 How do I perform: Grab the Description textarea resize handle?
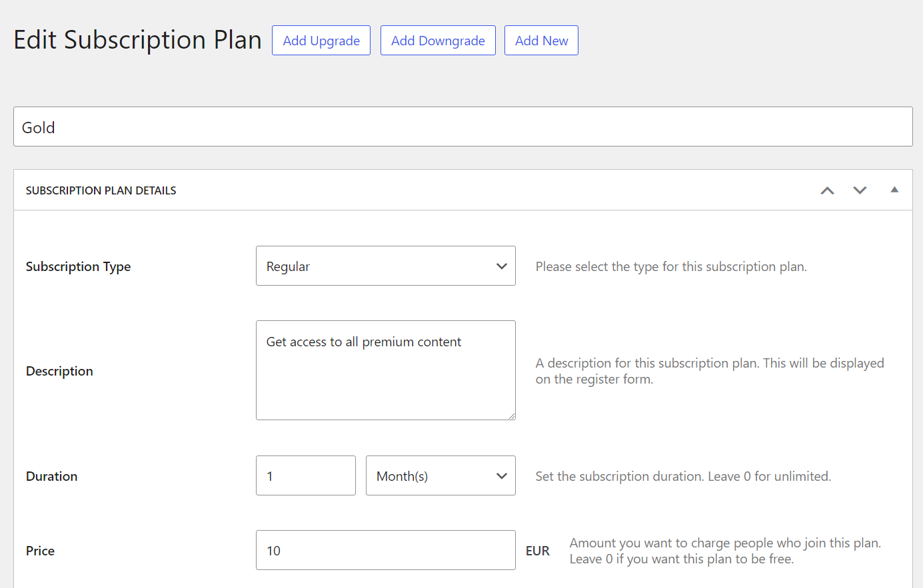pos(511,416)
